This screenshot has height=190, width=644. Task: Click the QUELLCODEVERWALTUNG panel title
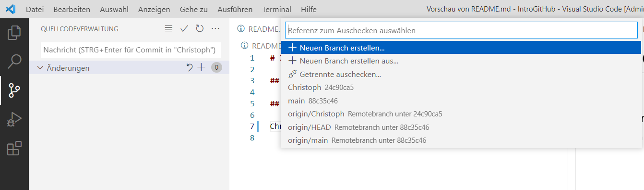(x=80, y=29)
